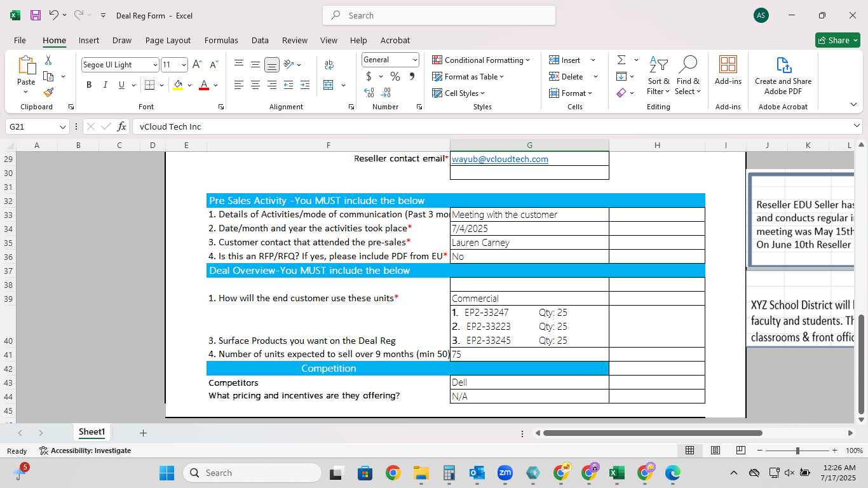Select the Sheet1 tab
This screenshot has height=488, width=868.
coord(92,432)
